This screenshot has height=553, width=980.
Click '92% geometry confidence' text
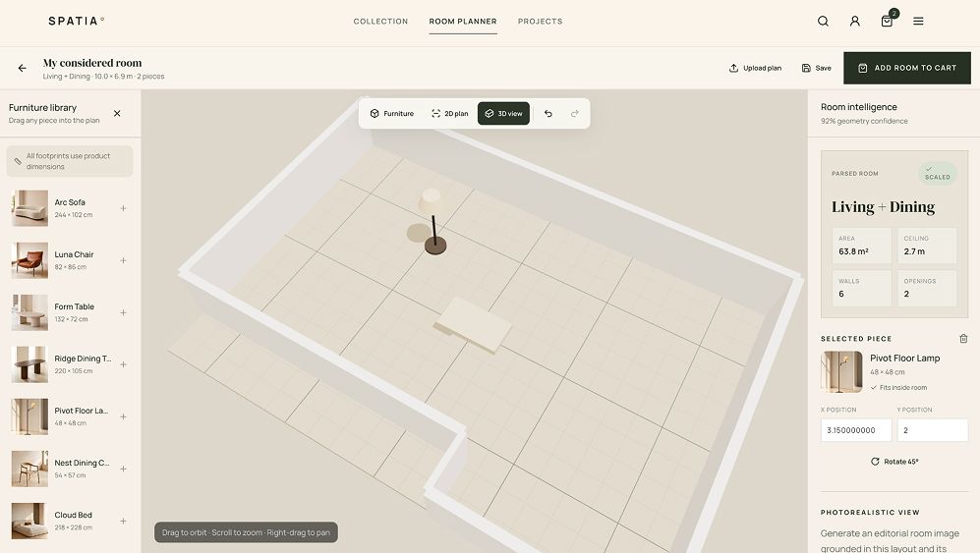pos(864,121)
